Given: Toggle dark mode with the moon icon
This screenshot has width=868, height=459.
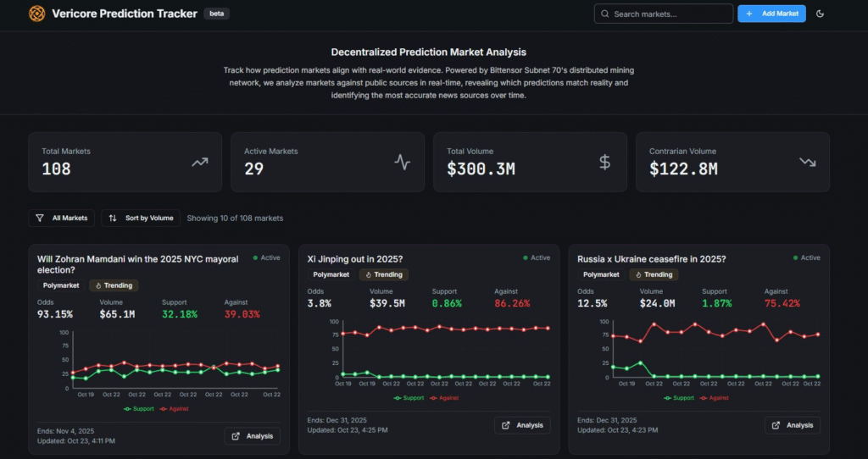Looking at the screenshot, I should click(820, 14).
